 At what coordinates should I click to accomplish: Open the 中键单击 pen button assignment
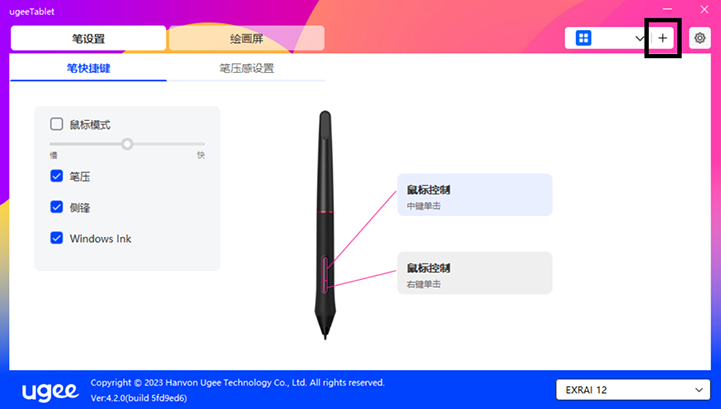point(475,195)
